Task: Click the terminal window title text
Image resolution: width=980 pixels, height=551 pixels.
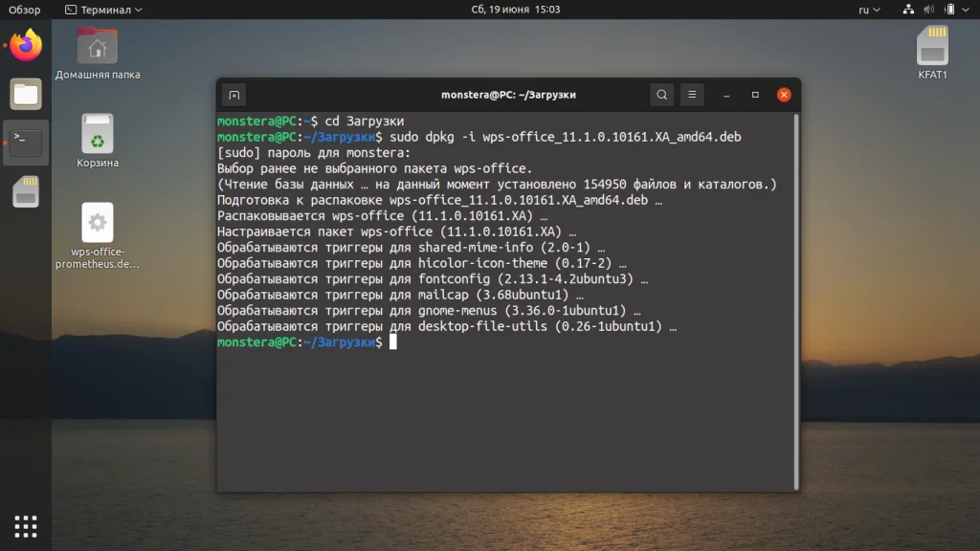Action: point(508,95)
